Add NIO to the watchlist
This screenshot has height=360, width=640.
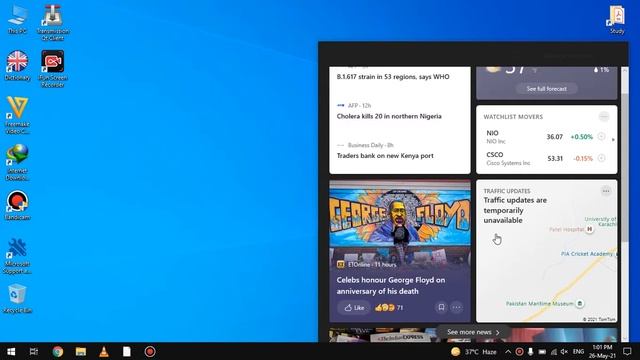[601, 136]
